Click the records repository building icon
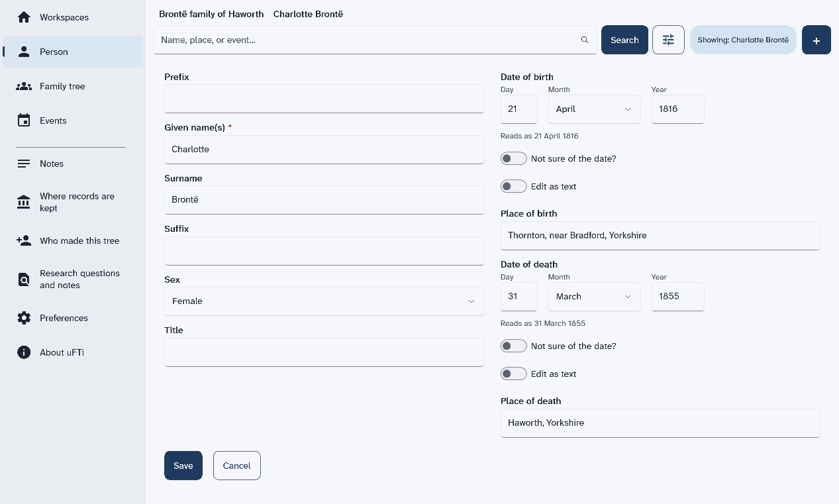839x504 pixels. pos(24,202)
